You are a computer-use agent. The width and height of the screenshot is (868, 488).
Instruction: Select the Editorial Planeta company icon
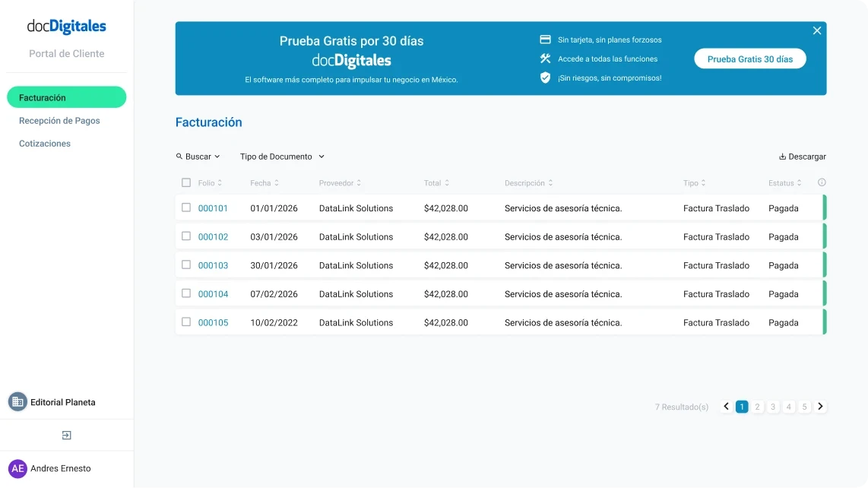[17, 401]
